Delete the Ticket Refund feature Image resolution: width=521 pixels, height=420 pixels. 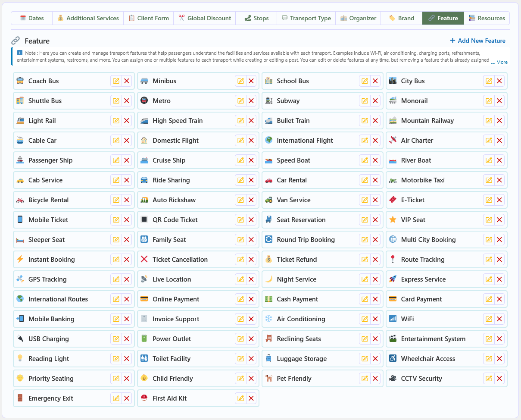pyautogui.click(x=375, y=260)
